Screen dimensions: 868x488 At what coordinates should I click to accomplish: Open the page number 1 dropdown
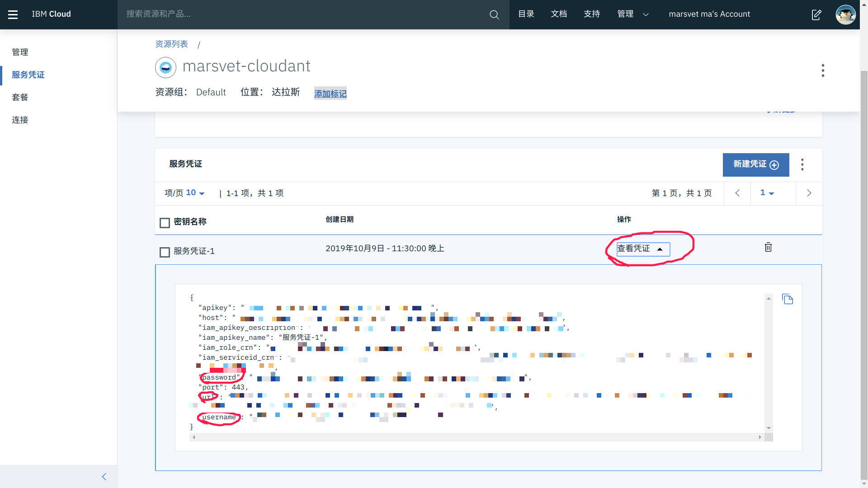[x=767, y=193]
